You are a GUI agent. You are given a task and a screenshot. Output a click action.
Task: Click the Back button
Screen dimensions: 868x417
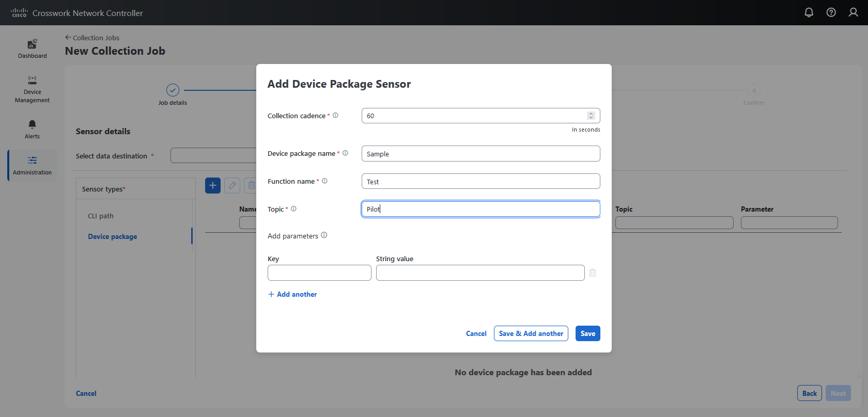(x=809, y=393)
